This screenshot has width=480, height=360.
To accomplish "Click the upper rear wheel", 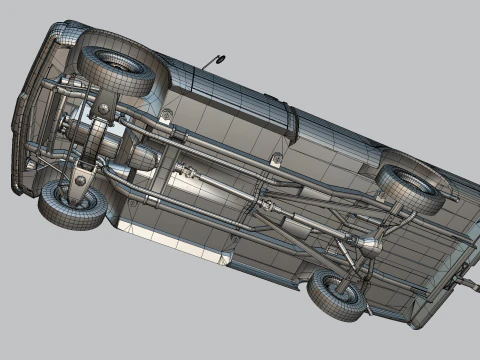I will pyautogui.click(x=411, y=189).
